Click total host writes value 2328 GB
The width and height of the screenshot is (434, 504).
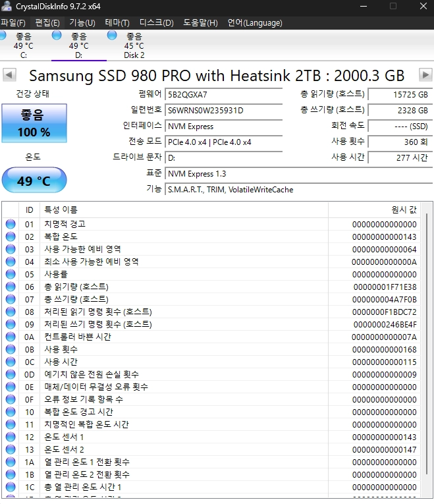click(400, 111)
